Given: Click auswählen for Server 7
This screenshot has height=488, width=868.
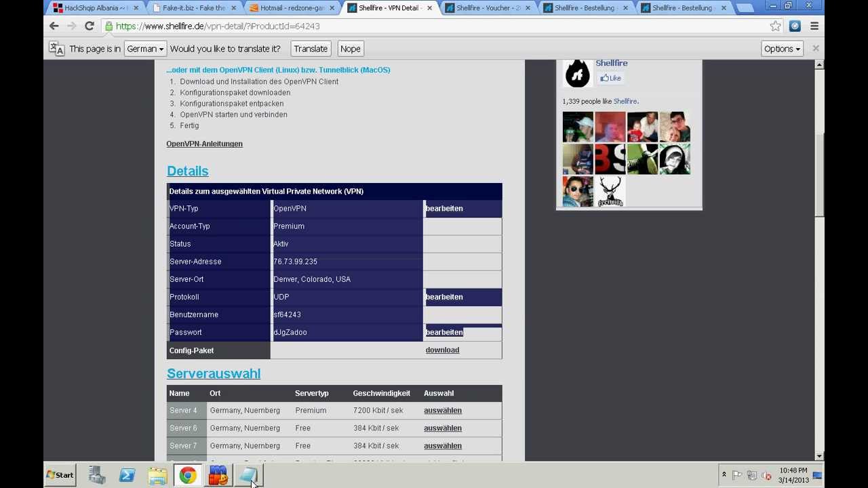Looking at the screenshot, I should click(x=443, y=445).
